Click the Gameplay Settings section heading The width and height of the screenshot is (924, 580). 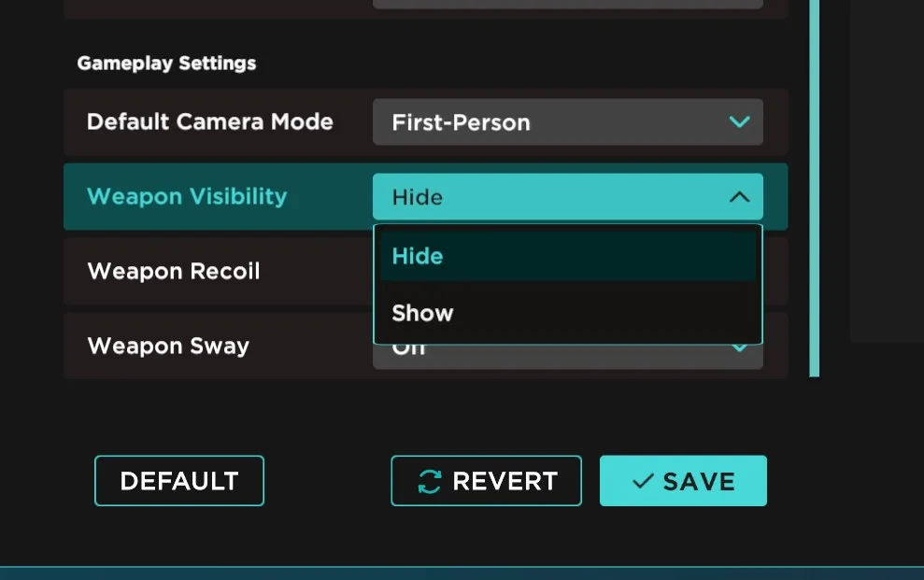[x=166, y=64]
